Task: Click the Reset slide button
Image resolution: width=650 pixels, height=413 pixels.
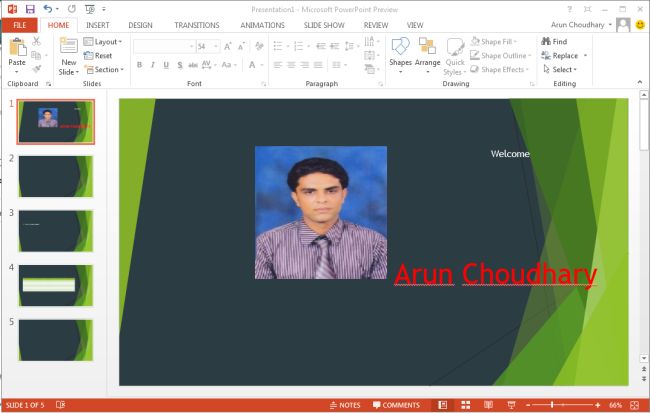Action: 98,55
